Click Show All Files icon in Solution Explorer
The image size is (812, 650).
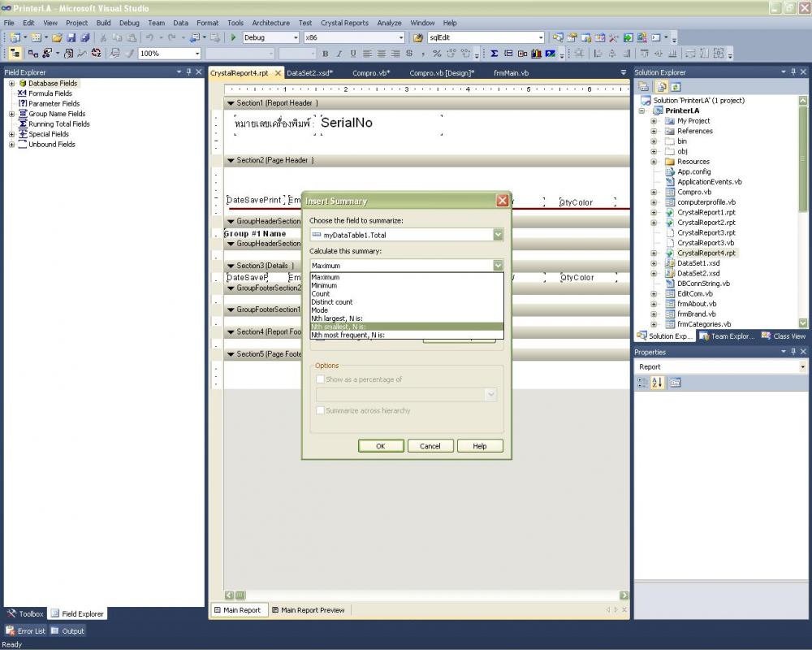tap(661, 87)
